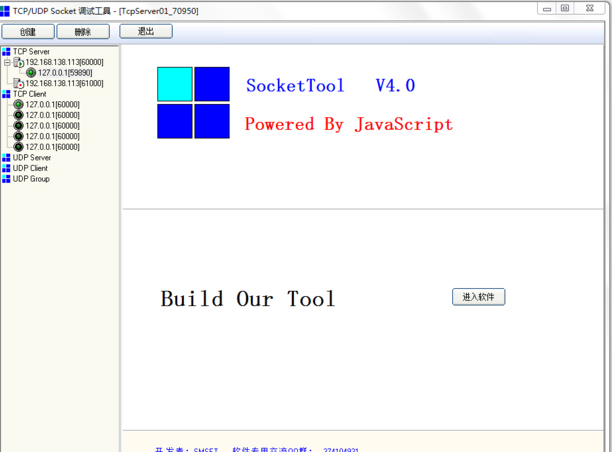Select the UDP Group category icon
This screenshot has width=612, height=452.
click(6, 179)
